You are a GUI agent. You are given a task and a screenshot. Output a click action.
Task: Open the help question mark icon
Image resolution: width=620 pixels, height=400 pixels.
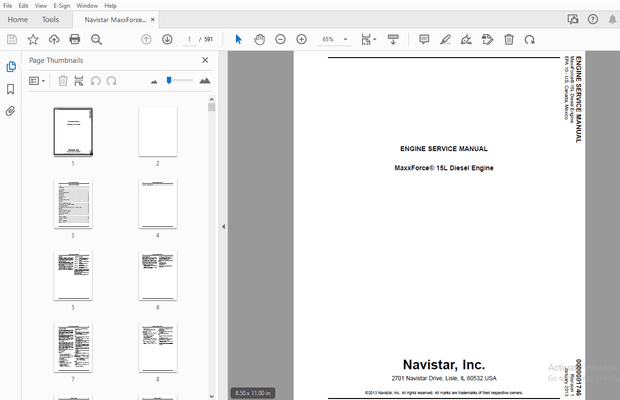(592, 19)
